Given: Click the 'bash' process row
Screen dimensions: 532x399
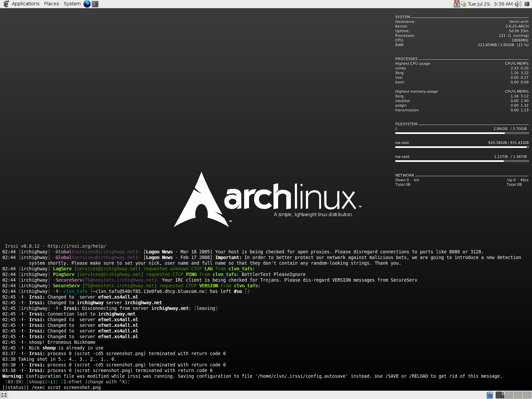Looking at the screenshot, I should pyautogui.click(x=462, y=82).
